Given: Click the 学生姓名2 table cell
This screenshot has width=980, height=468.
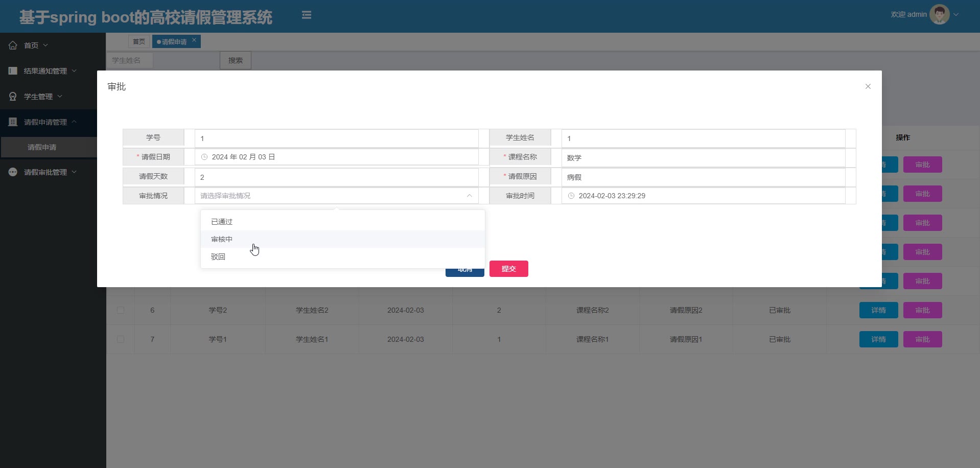Looking at the screenshot, I should pos(312,310).
